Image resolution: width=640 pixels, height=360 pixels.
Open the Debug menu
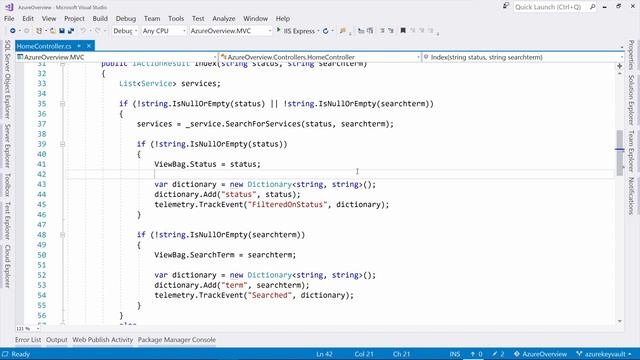pos(126,18)
